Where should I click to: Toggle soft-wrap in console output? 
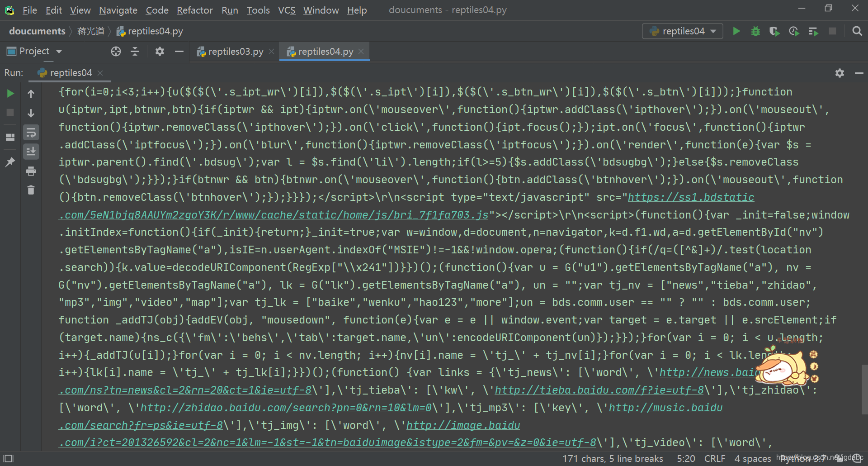31,133
